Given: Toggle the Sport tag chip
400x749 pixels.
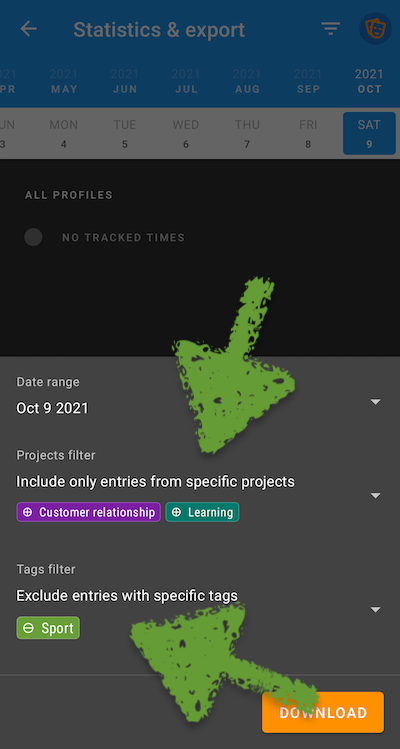Looking at the screenshot, I should tap(48, 628).
